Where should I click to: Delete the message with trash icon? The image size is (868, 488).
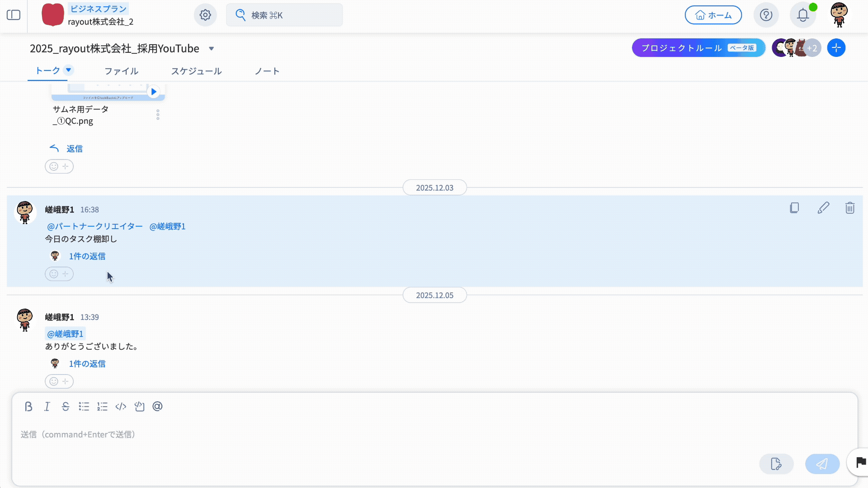(850, 208)
